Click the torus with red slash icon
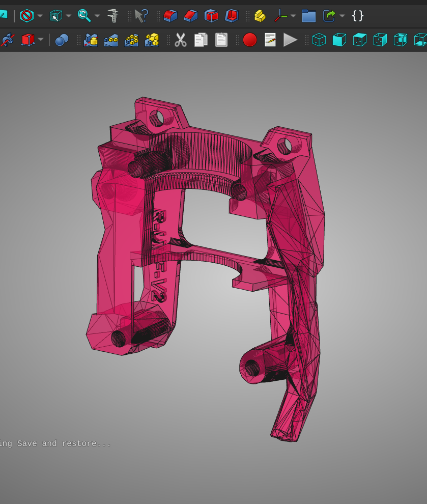 click(7, 40)
